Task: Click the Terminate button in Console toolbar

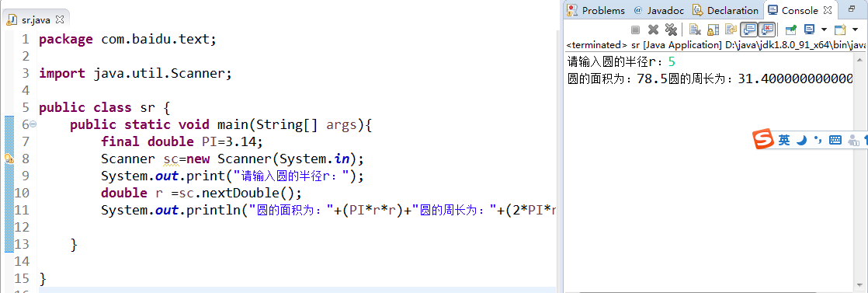Action: (636, 30)
